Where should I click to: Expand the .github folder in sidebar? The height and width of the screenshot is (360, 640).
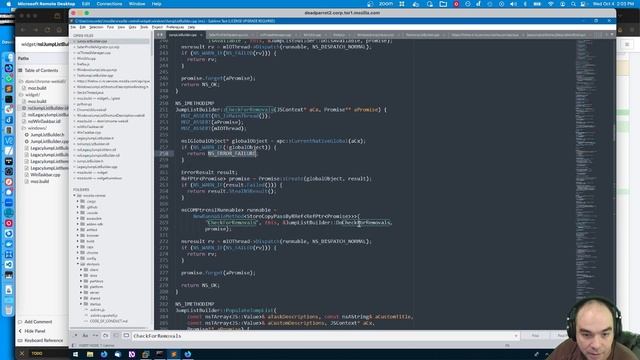(x=78, y=207)
